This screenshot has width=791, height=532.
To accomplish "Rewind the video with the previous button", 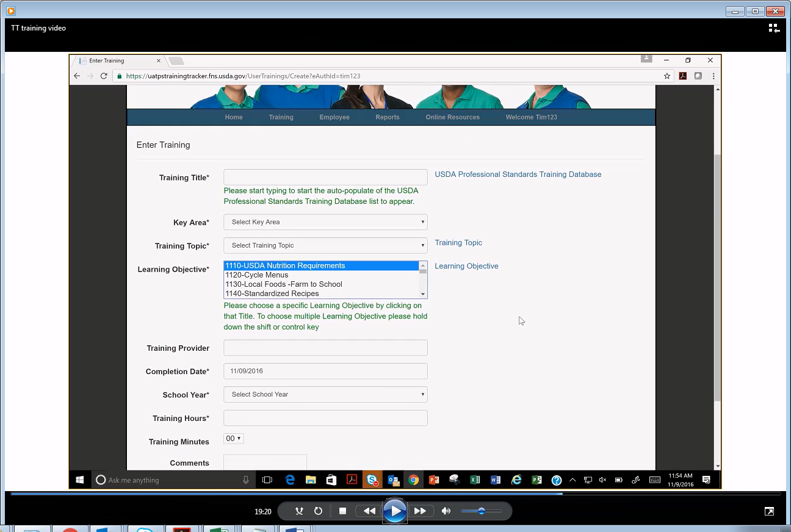I will point(369,511).
